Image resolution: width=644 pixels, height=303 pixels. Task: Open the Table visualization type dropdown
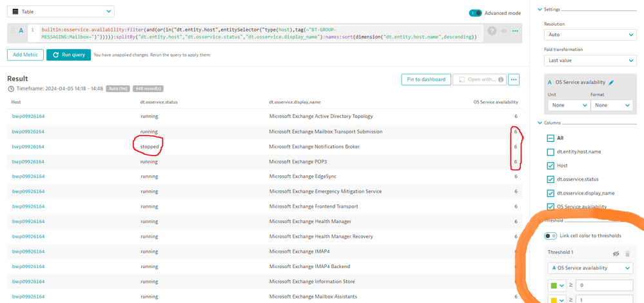(x=61, y=12)
